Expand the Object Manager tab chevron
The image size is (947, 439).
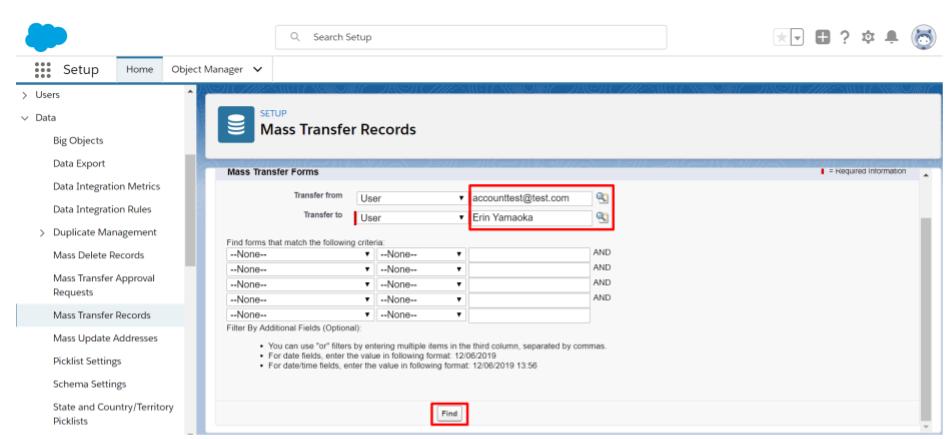click(258, 69)
